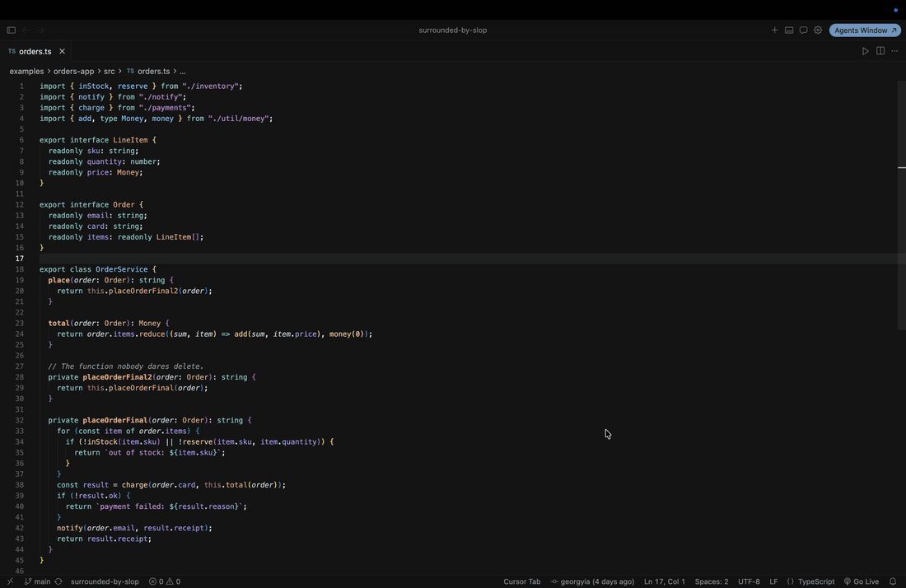The height and width of the screenshot is (588, 906).
Task: Click the orders-app breadcrumb
Action: point(73,71)
